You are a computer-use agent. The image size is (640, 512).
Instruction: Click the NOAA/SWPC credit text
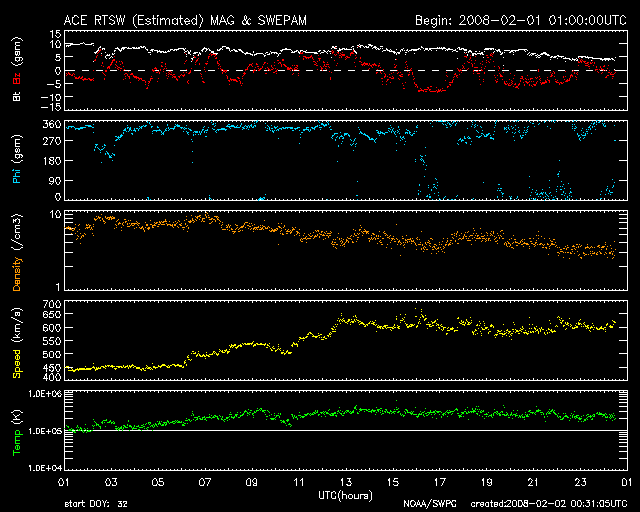pyautogui.click(x=429, y=503)
